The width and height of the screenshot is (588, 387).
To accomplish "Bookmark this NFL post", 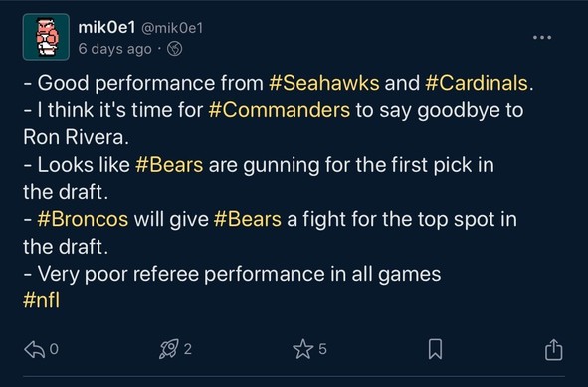I will pos(435,349).
